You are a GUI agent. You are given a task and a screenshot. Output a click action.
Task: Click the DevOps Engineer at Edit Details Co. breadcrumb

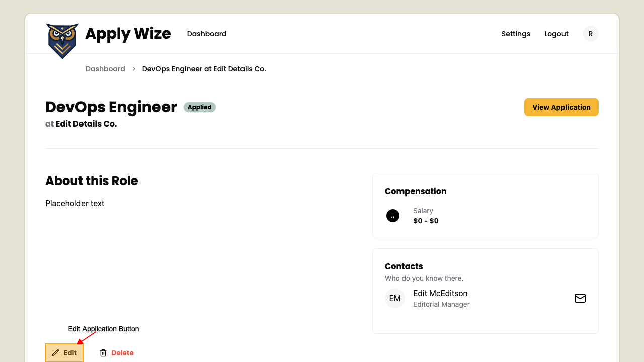pyautogui.click(x=204, y=69)
